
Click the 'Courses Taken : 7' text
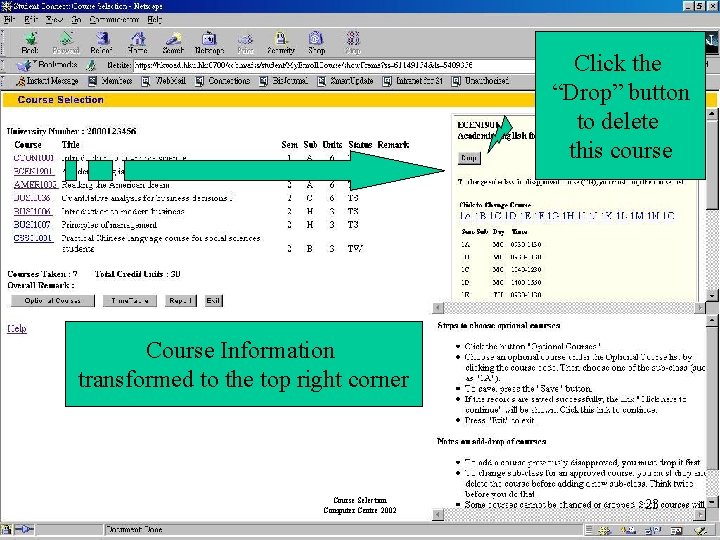(42, 274)
